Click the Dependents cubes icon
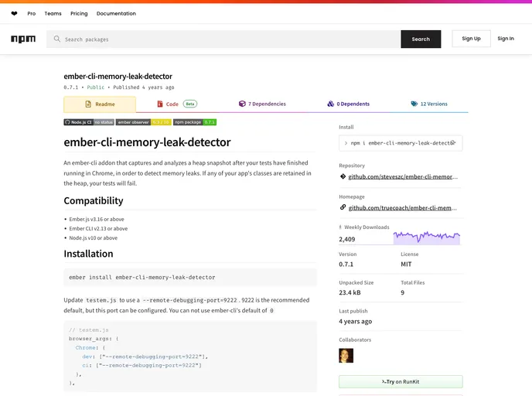The image size is (532, 396). point(330,104)
